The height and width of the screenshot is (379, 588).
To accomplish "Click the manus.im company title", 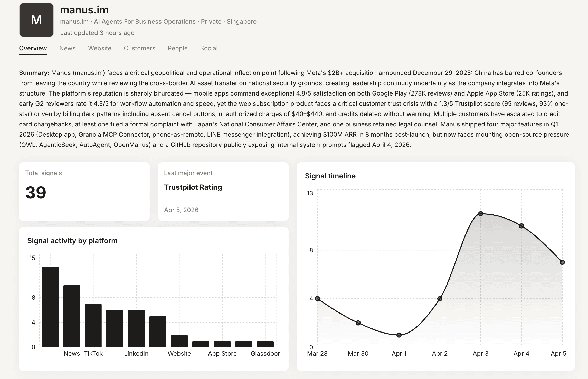I will (x=84, y=10).
